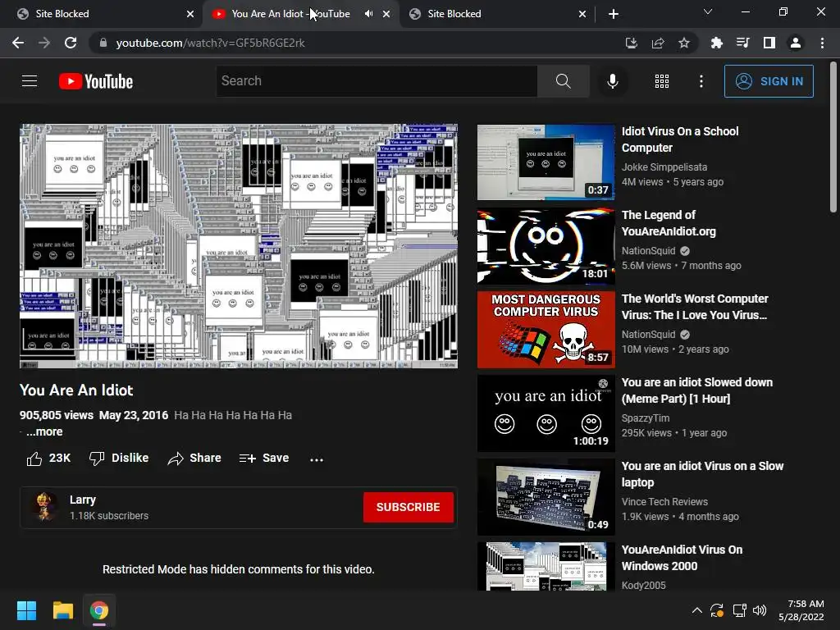Close the last Site Blocked tab
Viewport: 840px width, 630px height.
point(582,14)
